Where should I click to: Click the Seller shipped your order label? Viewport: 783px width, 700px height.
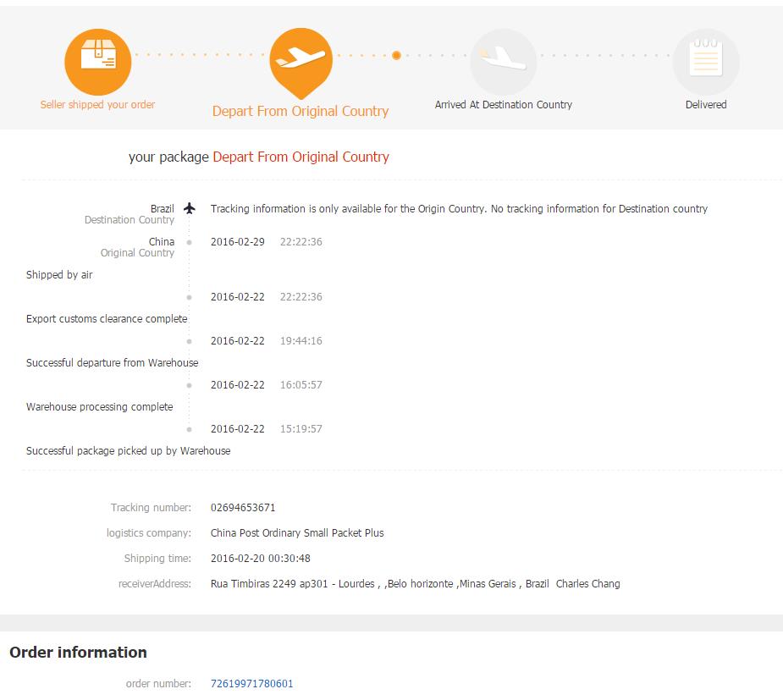[x=97, y=104]
